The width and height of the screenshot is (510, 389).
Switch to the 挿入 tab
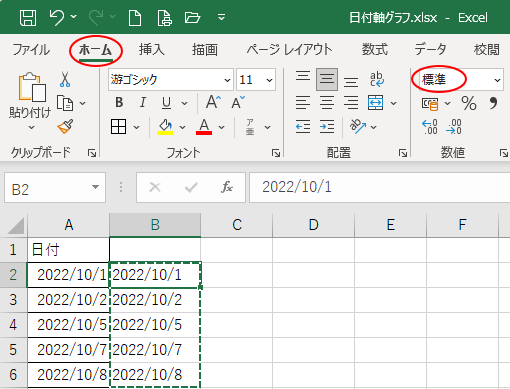pos(152,50)
